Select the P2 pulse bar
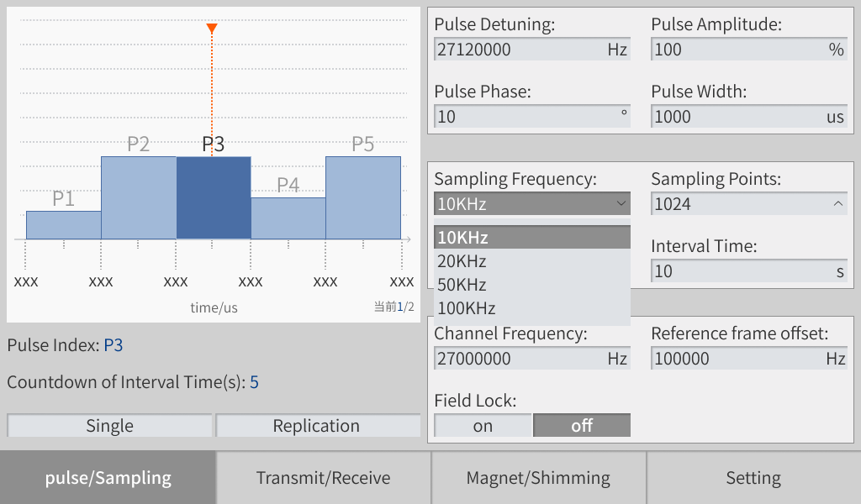 click(x=139, y=197)
